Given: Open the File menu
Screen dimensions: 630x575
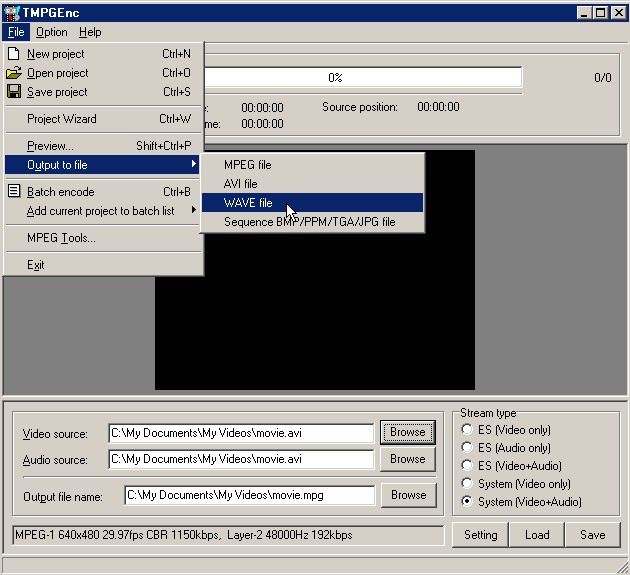Looking at the screenshot, I should click(x=16, y=32).
